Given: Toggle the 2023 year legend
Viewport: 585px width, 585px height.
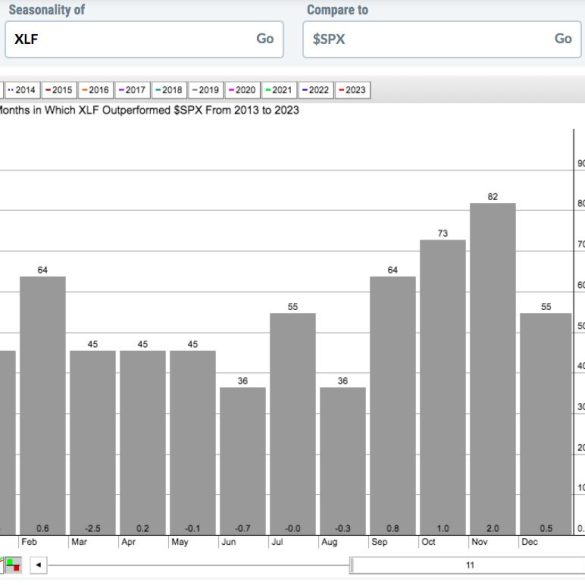Looking at the screenshot, I should 352,90.
